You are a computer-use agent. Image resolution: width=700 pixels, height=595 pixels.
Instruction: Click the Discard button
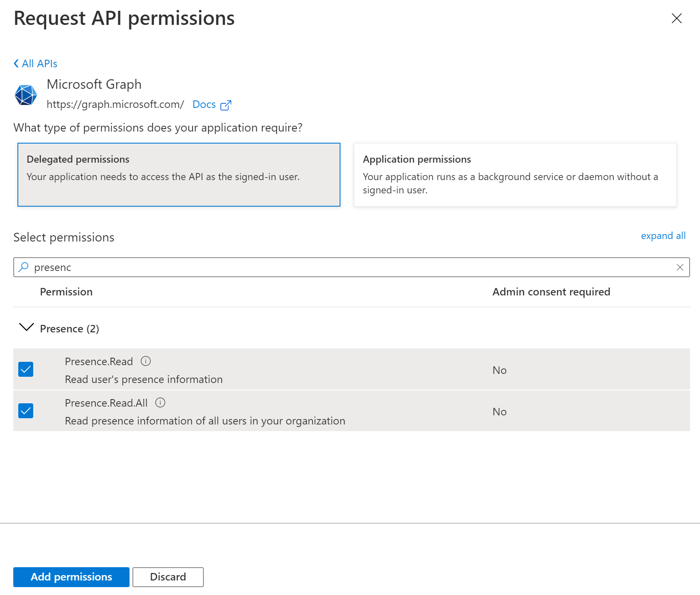168,577
